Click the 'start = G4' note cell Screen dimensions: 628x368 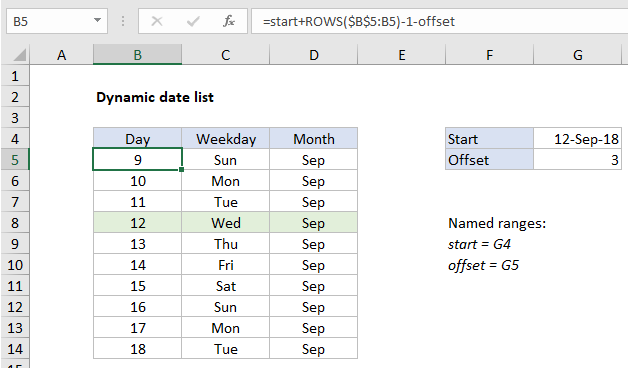point(479,244)
